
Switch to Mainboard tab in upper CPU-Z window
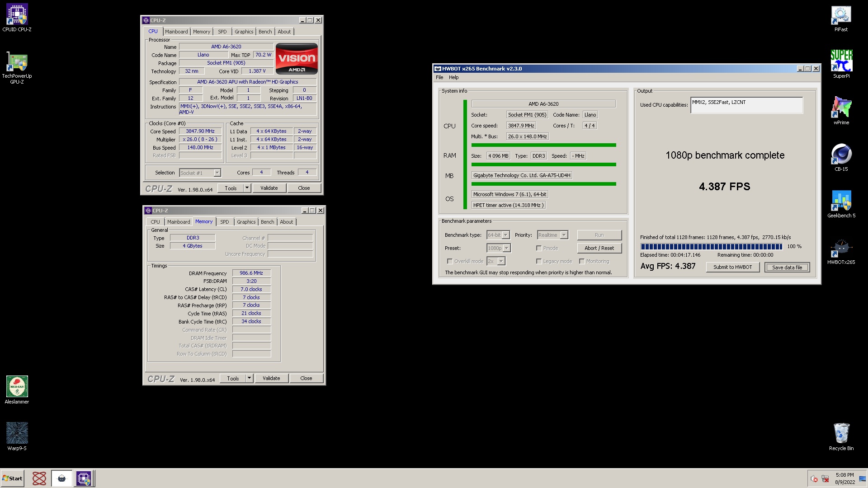click(176, 32)
